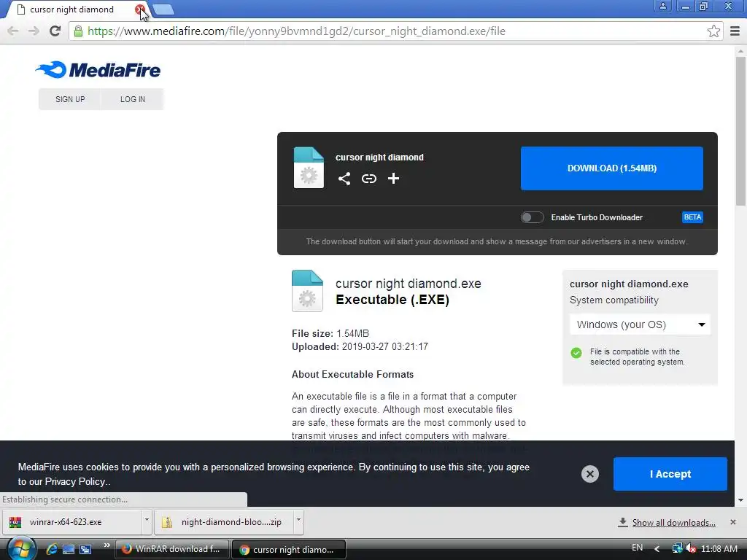This screenshot has height=560, width=747.
Task: Click the plus icon to save file
Action: (x=393, y=179)
